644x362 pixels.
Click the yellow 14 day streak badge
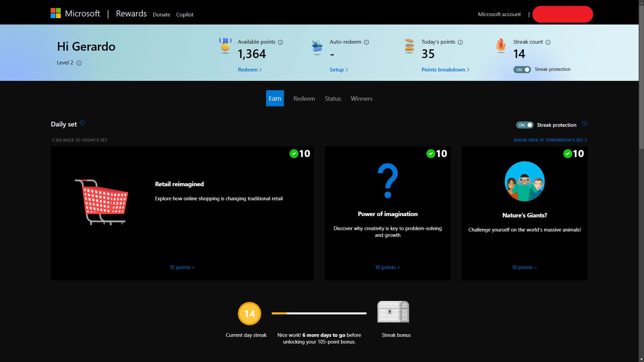pyautogui.click(x=249, y=314)
